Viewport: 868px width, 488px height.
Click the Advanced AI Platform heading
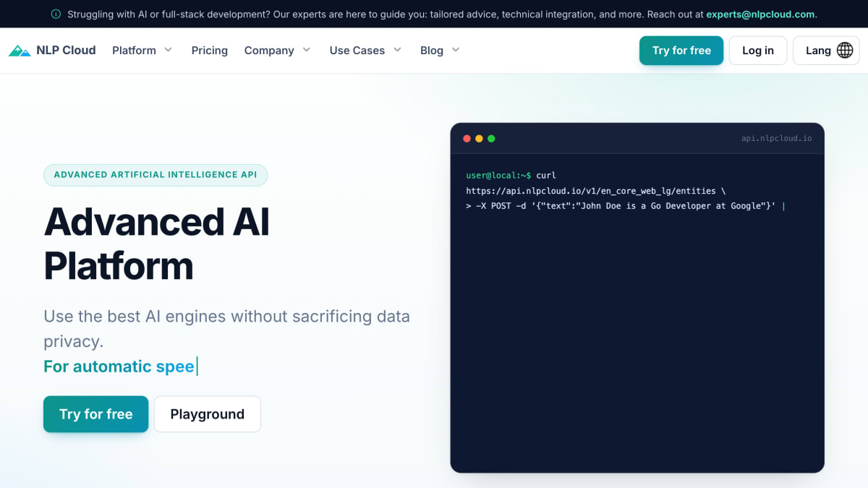(157, 243)
